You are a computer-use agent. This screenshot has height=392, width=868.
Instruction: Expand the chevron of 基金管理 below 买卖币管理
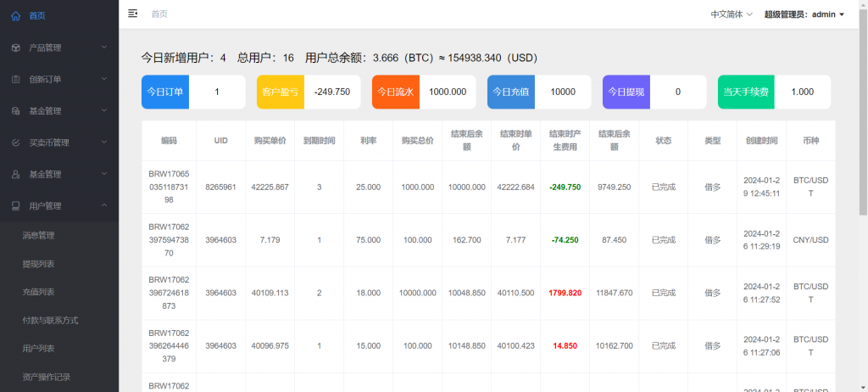[x=104, y=174]
